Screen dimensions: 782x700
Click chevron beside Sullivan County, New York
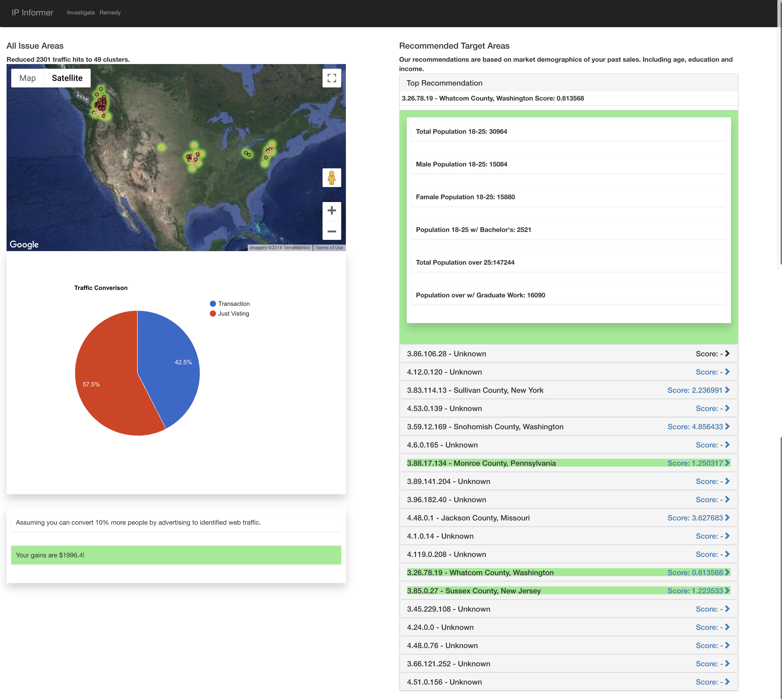coord(727,390)
